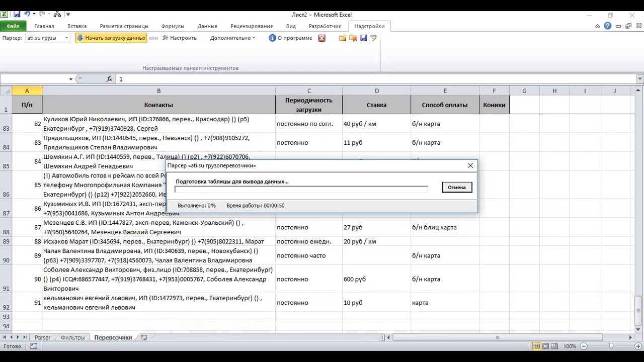
Task: Click the zoom out minus button
Action: [x=584, y=346]
